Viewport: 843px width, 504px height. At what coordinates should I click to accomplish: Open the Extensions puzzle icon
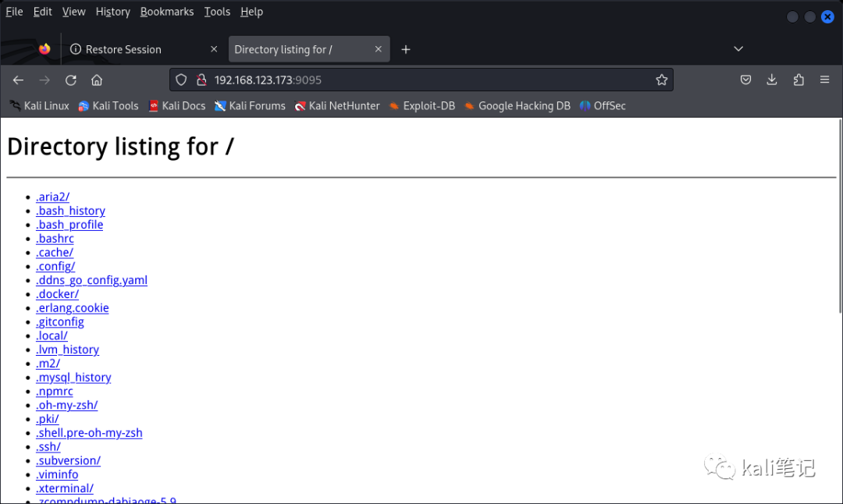[x=798, y=80]
